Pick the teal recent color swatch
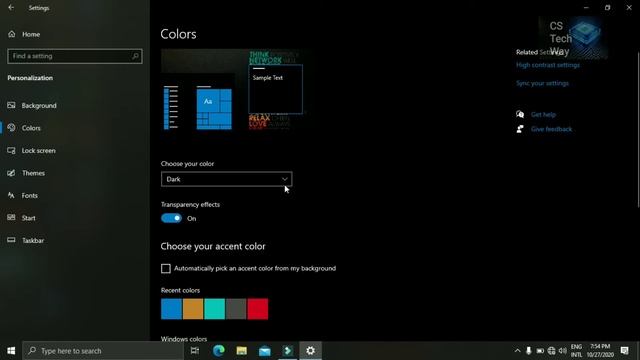640x360 pixels. pyautogui.click(x=214, y=309)
